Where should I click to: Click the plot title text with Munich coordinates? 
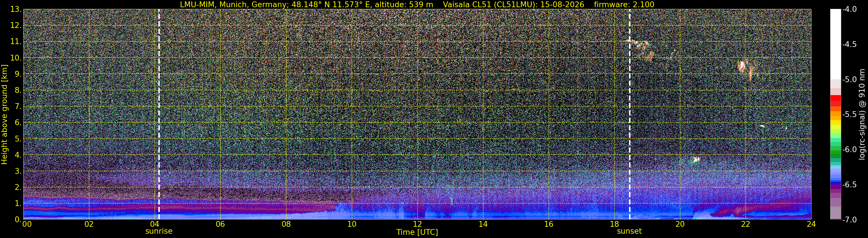click(306, 4)
